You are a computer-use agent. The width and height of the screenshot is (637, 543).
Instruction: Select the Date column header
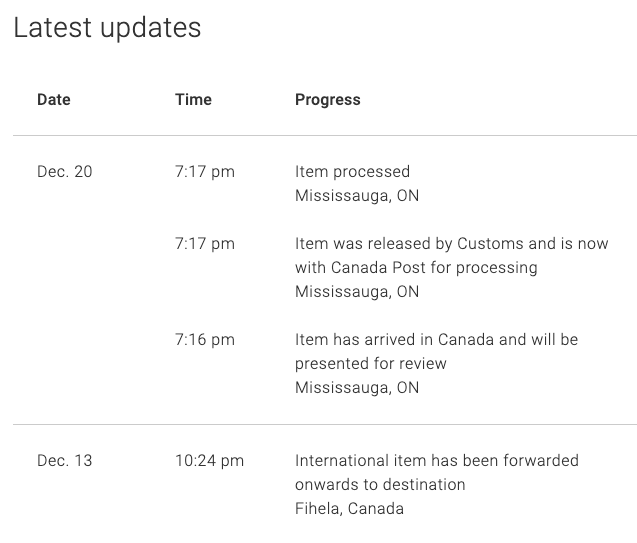[x=54, y=100]
